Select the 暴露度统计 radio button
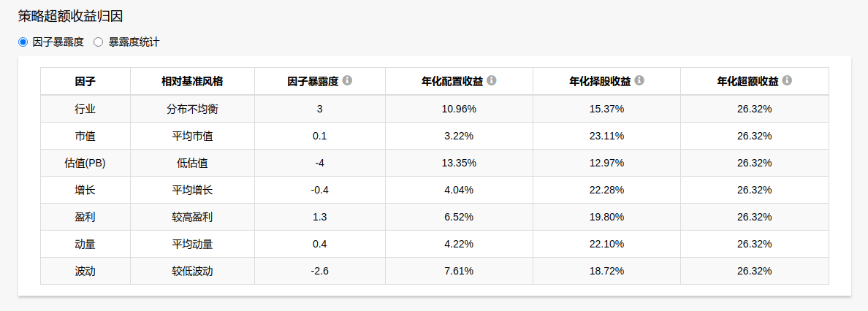868x311 pixels. point(99,42)
